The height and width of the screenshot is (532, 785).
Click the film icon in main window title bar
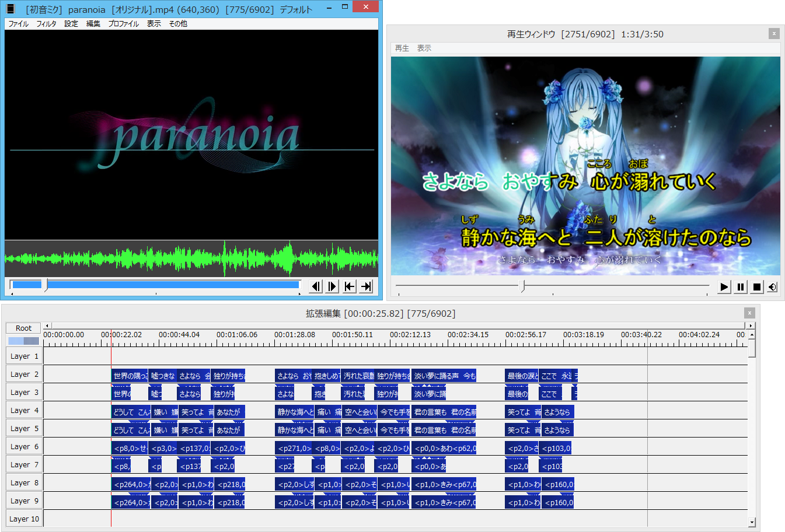(10, 9)
